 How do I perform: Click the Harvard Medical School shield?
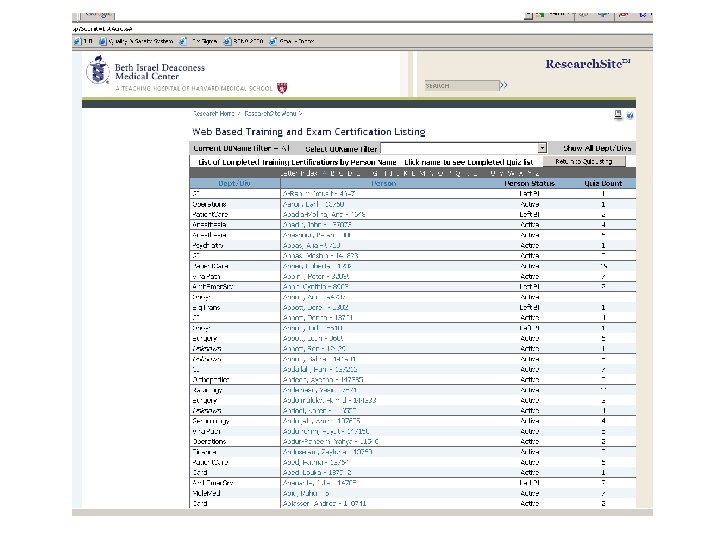click(x=282, y=88)
